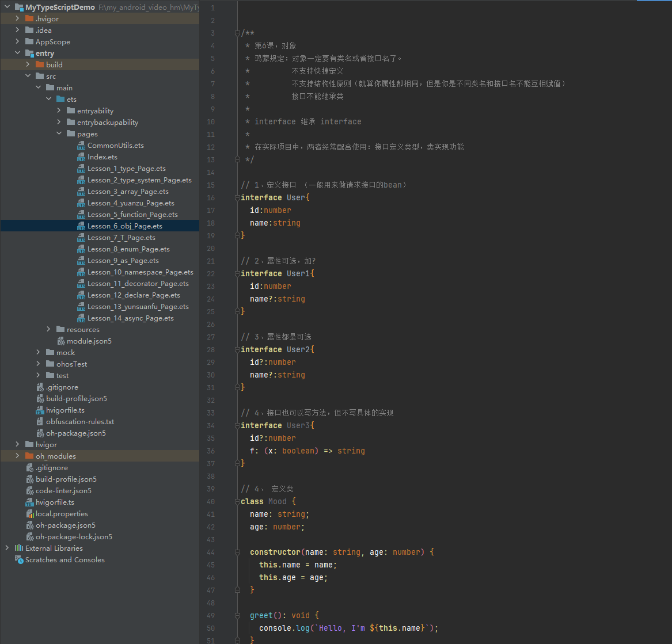Click line number 16 in the gutter
This screenshot has height=644, width=672.
pyautogui.click(x=211, y=198)
